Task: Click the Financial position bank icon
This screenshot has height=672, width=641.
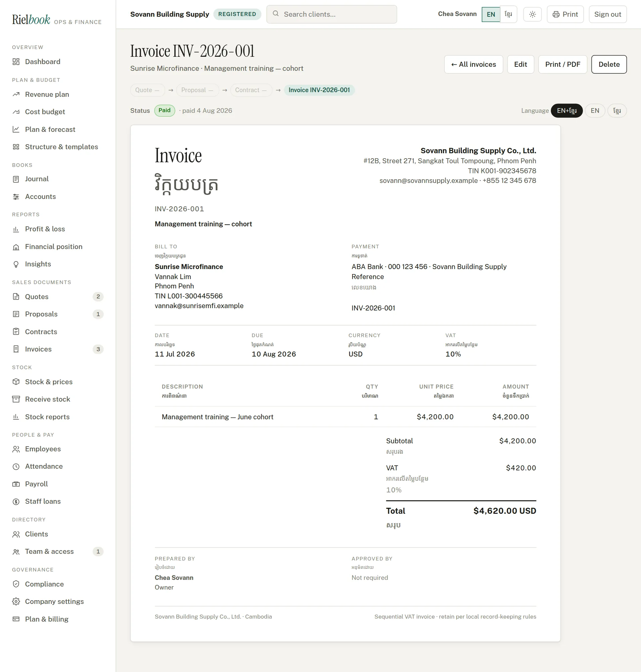Action: 16,247
